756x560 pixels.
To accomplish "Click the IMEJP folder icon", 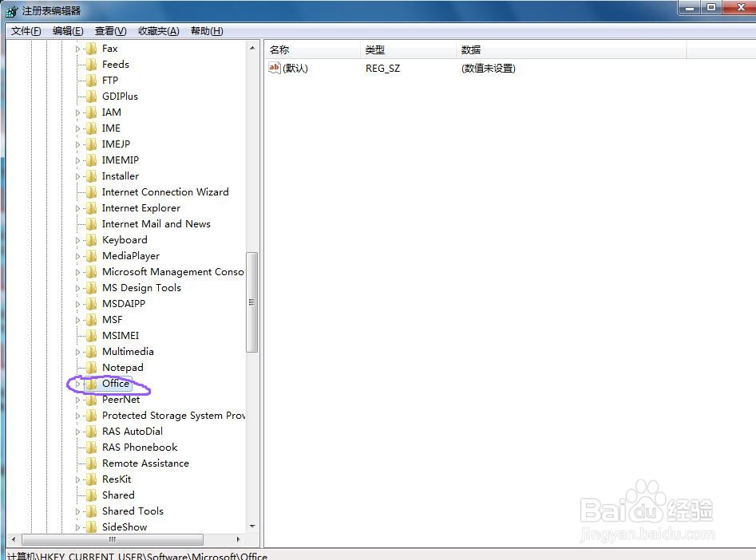I will [92, 144].
